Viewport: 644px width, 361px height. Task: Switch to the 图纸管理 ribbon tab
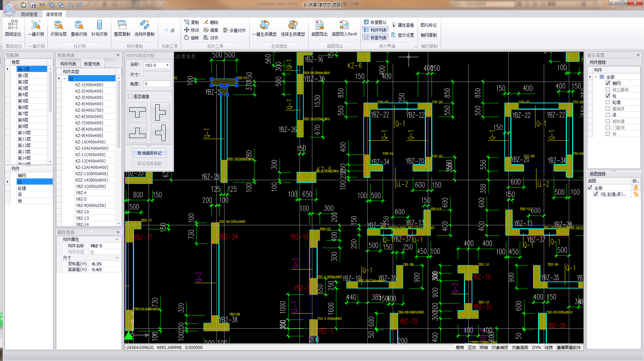click(29, 14)
